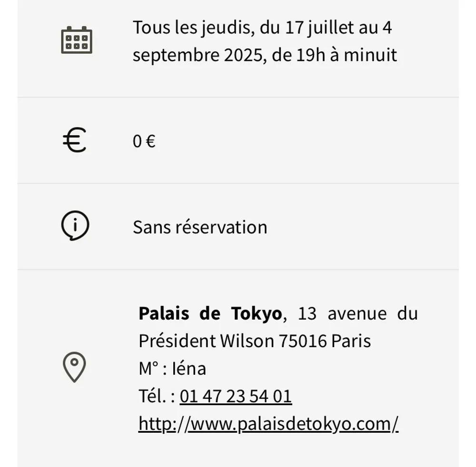Click the "19h à minuit" hours text

(x=347, y=55)
